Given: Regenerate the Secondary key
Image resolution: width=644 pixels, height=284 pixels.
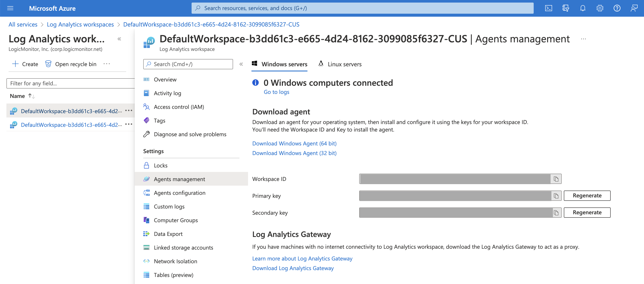Looking at the screenshot, I should click(587, 213).
